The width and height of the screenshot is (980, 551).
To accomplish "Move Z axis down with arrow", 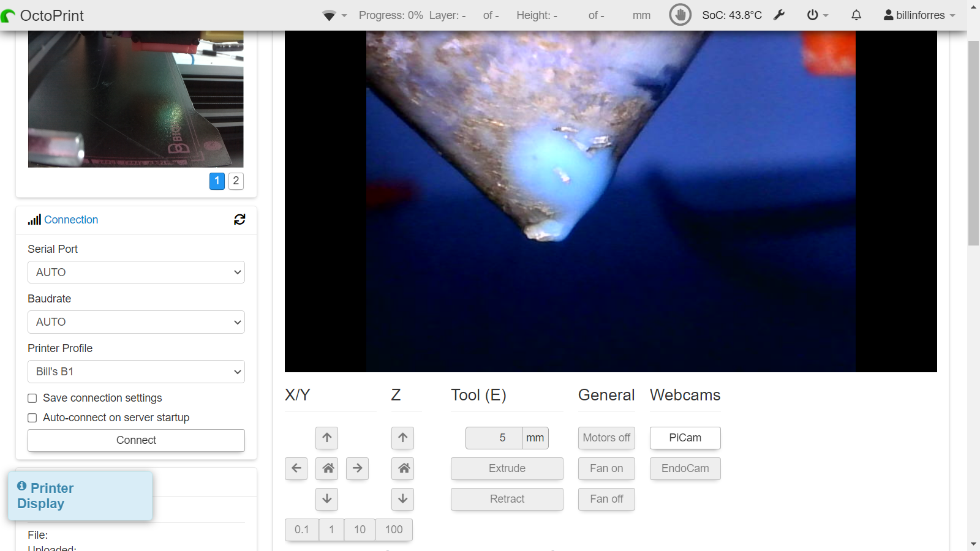I will [403, 499].
